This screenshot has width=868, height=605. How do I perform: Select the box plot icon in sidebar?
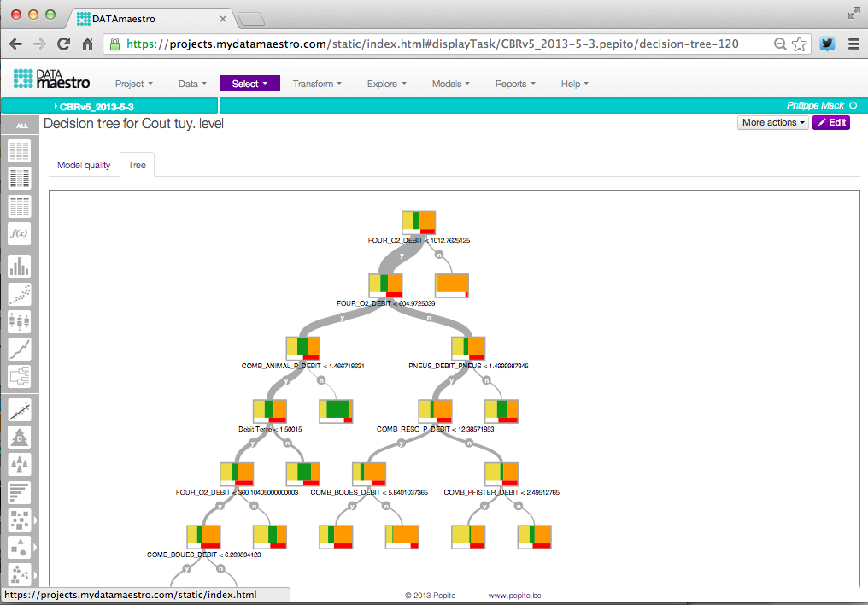point(19,321)
